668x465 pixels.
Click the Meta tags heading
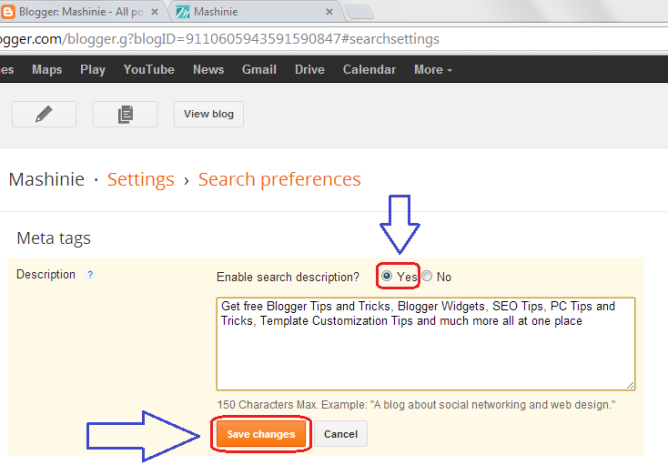(54, 238)
